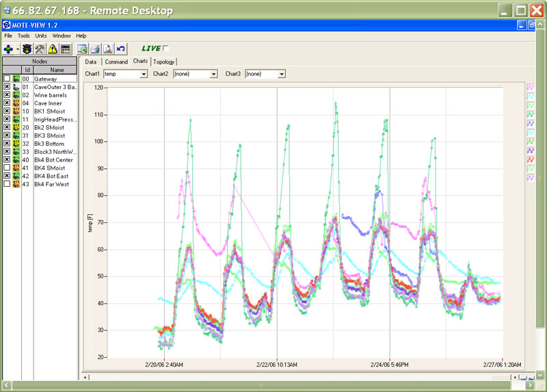Click the blue four-arrow connect icon

(x=8, y=49)
